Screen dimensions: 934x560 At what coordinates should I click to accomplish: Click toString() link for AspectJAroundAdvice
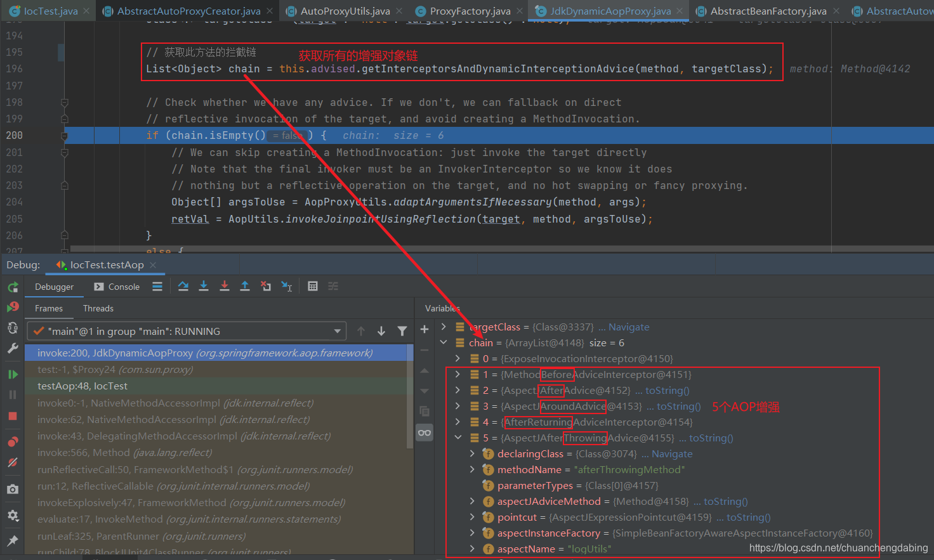(678, 407)
